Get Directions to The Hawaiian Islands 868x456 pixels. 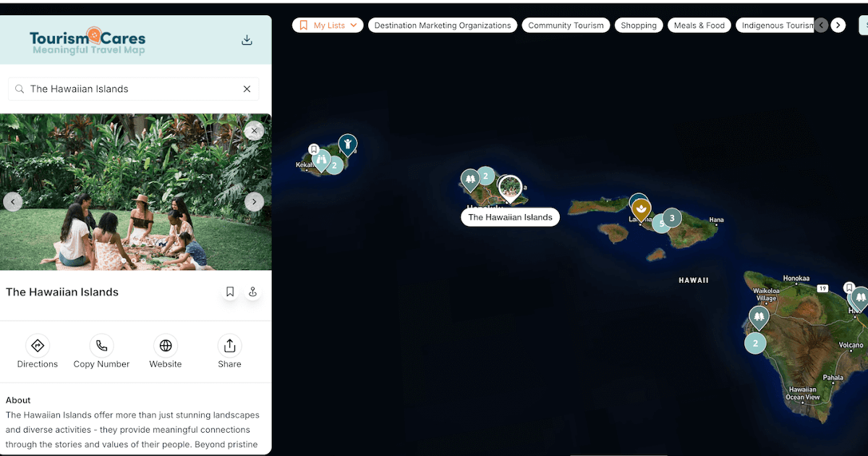(x=38, y=352)
